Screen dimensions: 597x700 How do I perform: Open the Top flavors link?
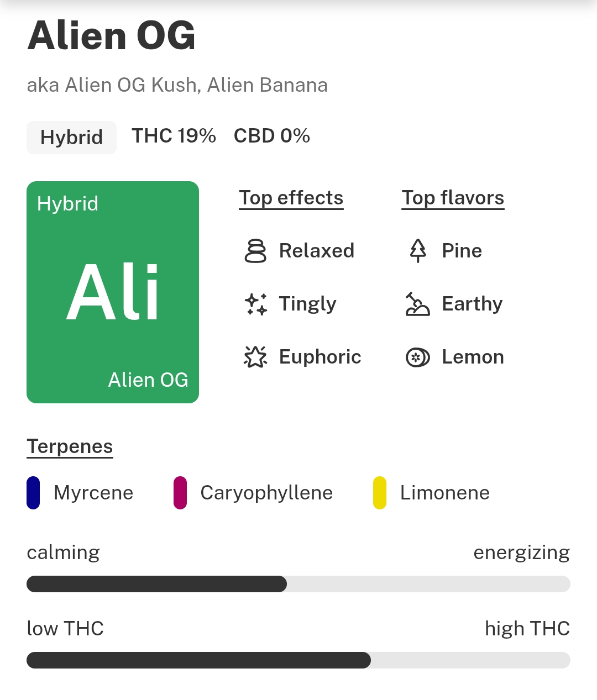pyautogui.click(x=453, y=198)
